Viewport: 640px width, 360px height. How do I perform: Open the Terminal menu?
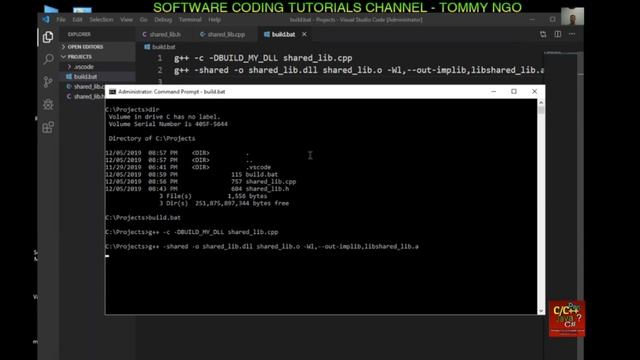[x=190, y=20]
